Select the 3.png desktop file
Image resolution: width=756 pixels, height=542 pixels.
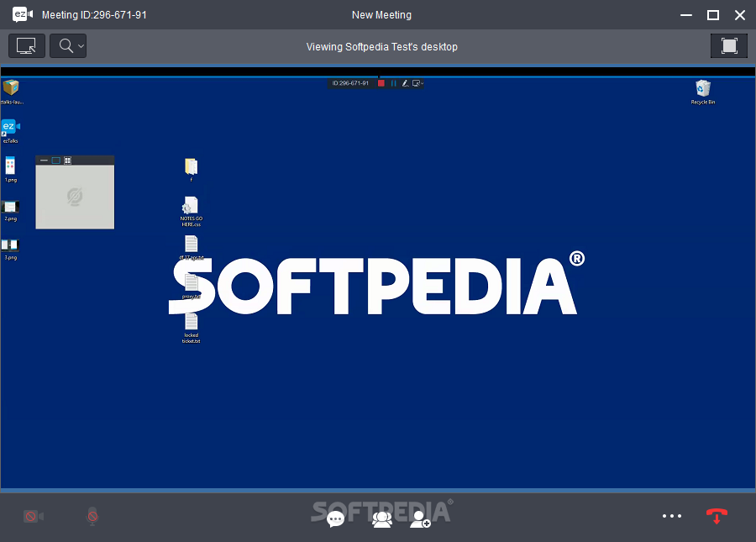(11, 250)
